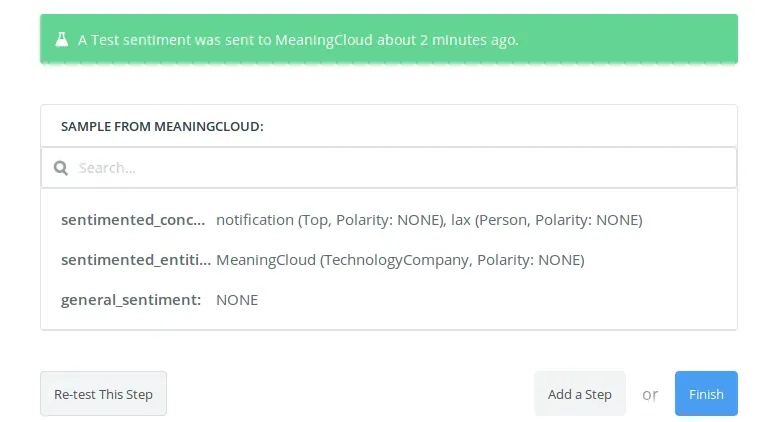Click the Add a Step button
774x422 pixels.
[x=579, y=394]
